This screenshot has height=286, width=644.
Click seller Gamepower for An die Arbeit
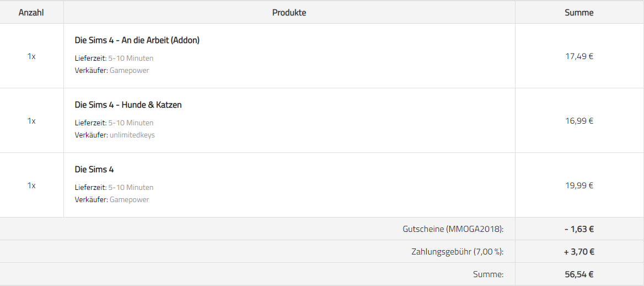(130, 70)
